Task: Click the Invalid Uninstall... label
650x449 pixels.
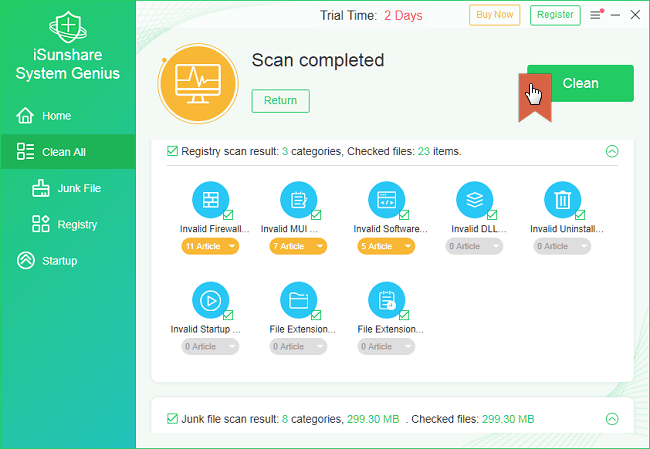Action: click(x=567, y=229)
